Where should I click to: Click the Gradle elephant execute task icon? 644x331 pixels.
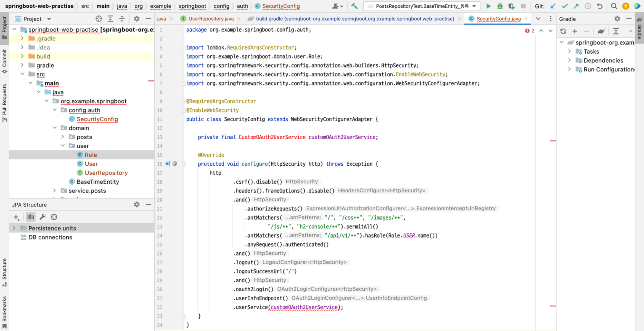(x=601, y=31)
